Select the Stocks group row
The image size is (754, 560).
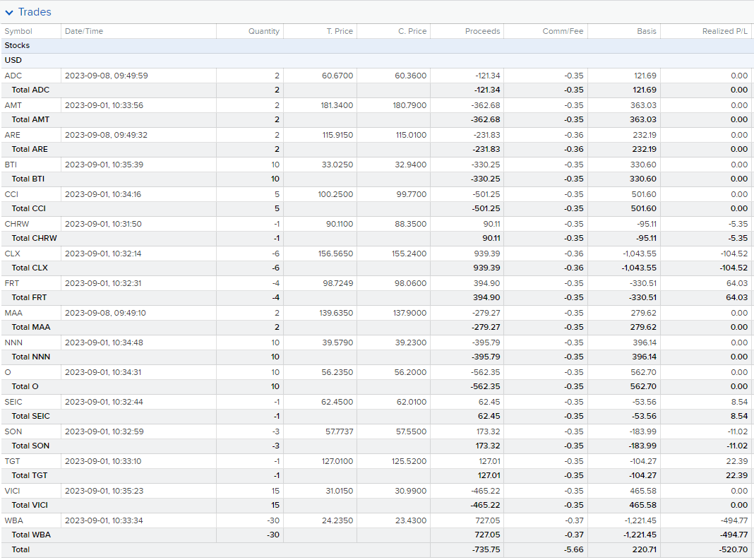[x=377, y=46]
